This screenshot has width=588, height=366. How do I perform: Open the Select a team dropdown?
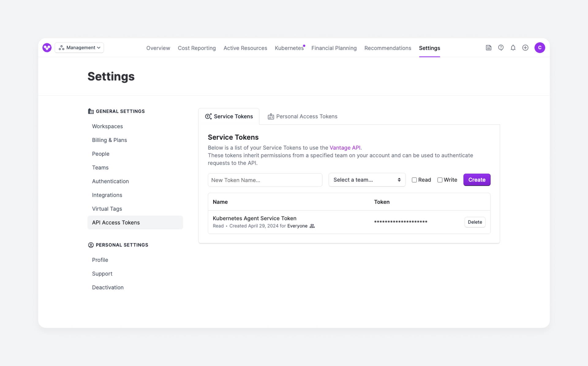(x=367, y=180)
